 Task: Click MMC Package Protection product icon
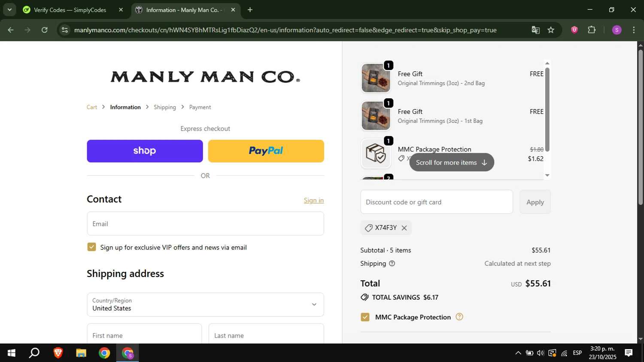click(x=376, y=153)
